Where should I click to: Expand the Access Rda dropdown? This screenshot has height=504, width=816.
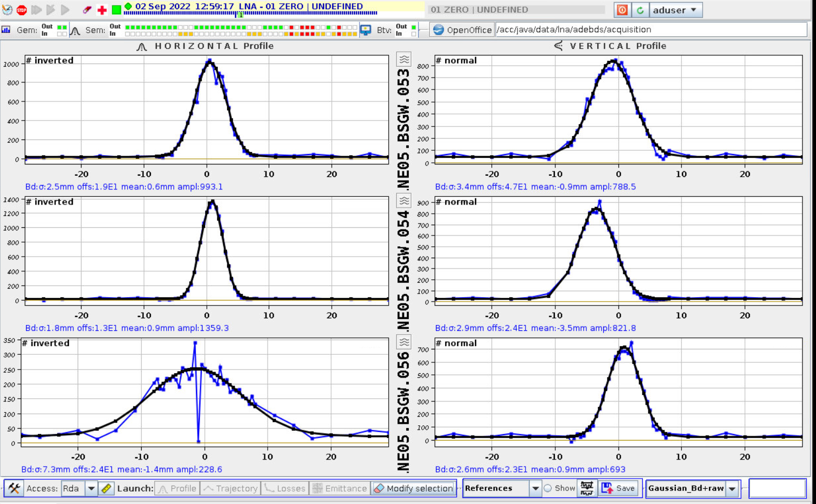pos(91,488)
